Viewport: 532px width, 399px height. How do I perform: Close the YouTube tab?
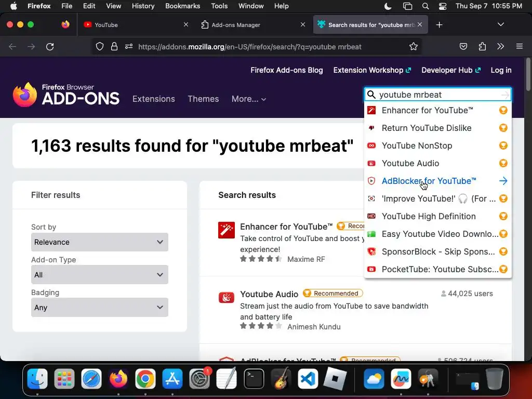185,24
